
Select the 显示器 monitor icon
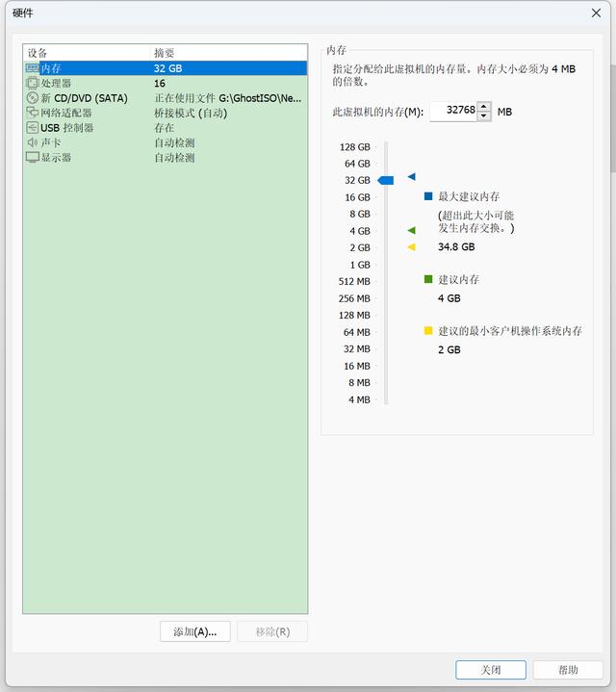pos(33,157)
